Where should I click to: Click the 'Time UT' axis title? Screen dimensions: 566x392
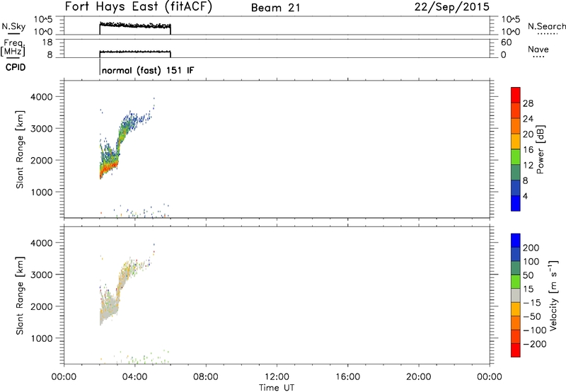(277, 388)
